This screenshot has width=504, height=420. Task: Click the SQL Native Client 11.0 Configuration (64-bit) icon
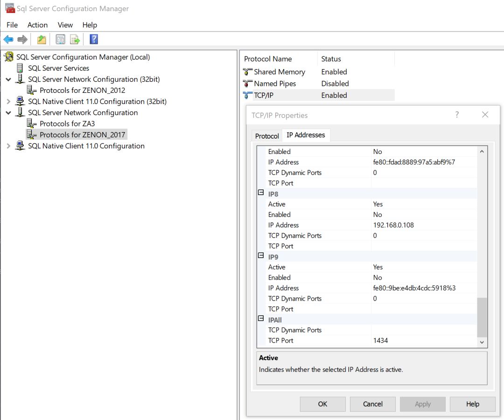pyautogui.click(x=20, y=146)
